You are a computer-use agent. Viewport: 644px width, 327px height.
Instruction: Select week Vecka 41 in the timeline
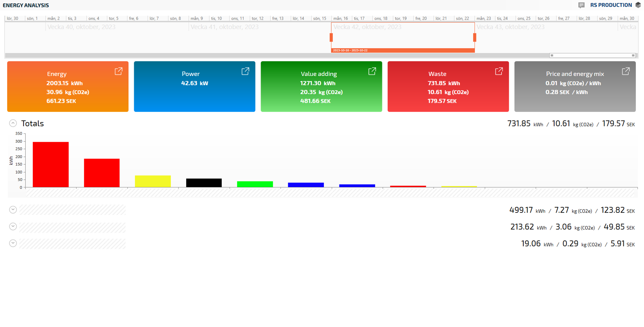(224, 27)
